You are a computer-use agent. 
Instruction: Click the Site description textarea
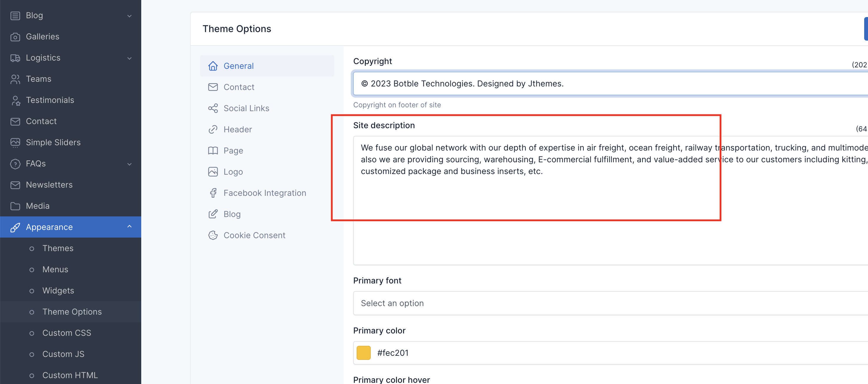610,201
